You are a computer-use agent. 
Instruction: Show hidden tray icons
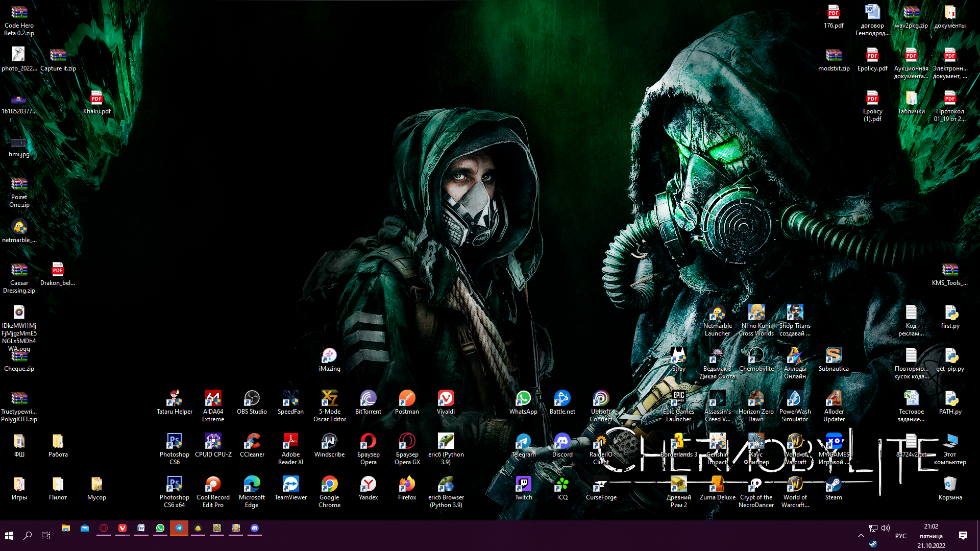pyautogui.click(x=861, y=535)
